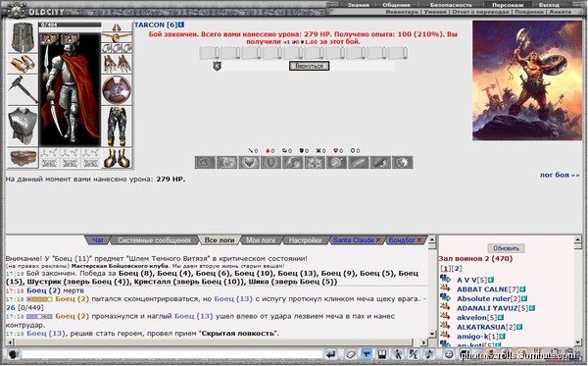Close the Бондбог chat tab
This screenshot has height=366, width=588.
[419, 239]
